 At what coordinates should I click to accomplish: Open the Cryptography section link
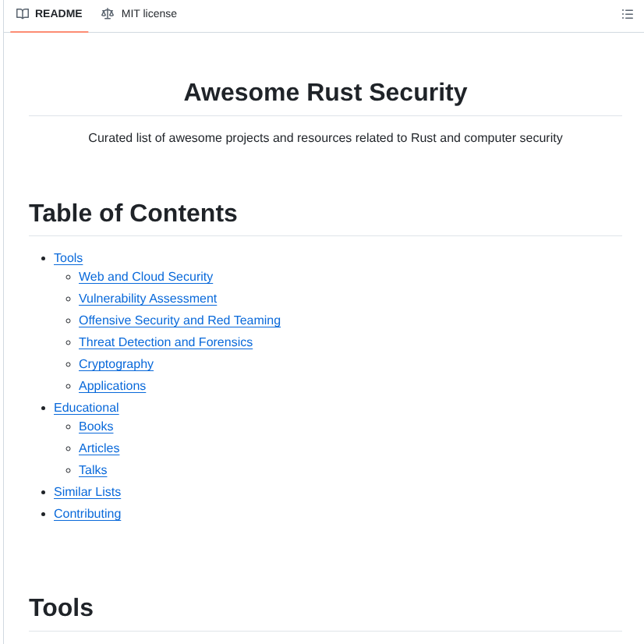115,364
